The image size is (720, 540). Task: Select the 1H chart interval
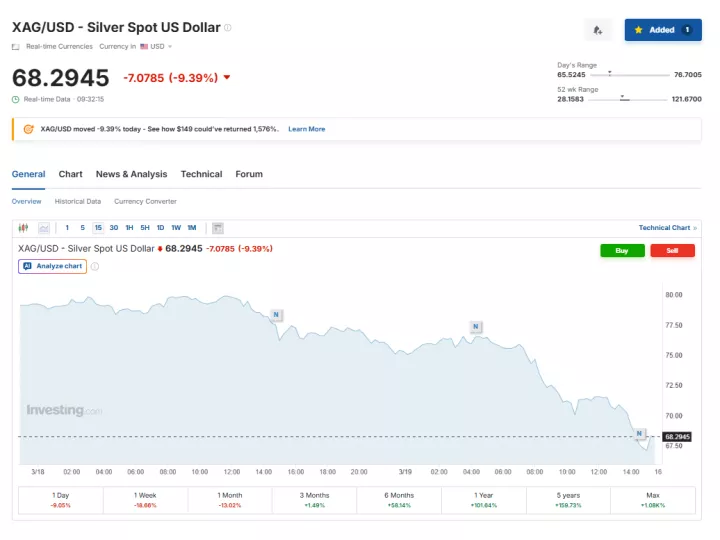tap(129, 228)
